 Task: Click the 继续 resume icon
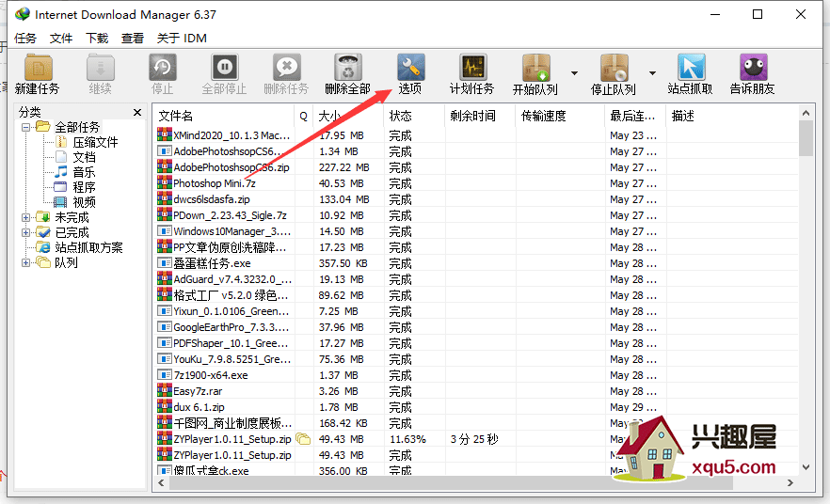tap(101, 68)
